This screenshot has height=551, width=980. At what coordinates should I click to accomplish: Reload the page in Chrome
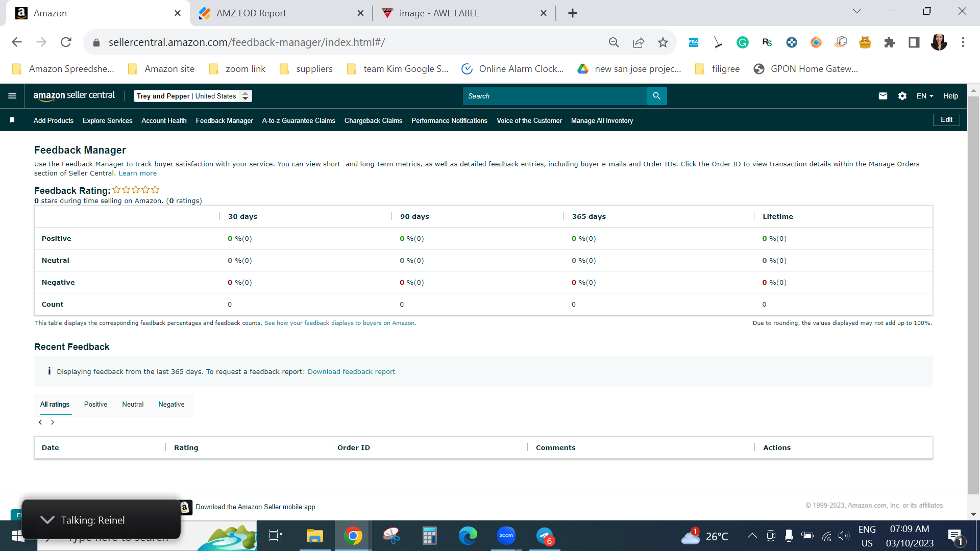pyautogui.click(x=66, y=42)
